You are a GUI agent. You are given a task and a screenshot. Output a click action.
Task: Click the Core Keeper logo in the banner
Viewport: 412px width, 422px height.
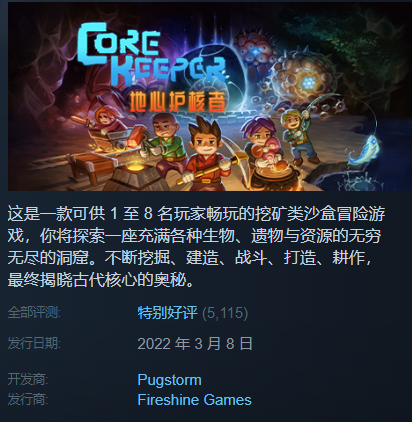pyautogui.click(x=152, y=57)
